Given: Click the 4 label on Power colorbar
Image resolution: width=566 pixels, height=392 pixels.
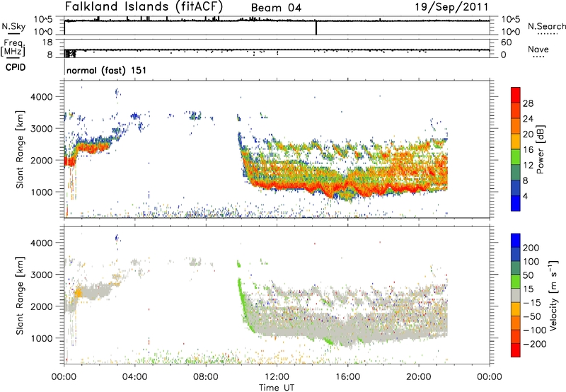Looking at the screenshot, I should point(526,196).
